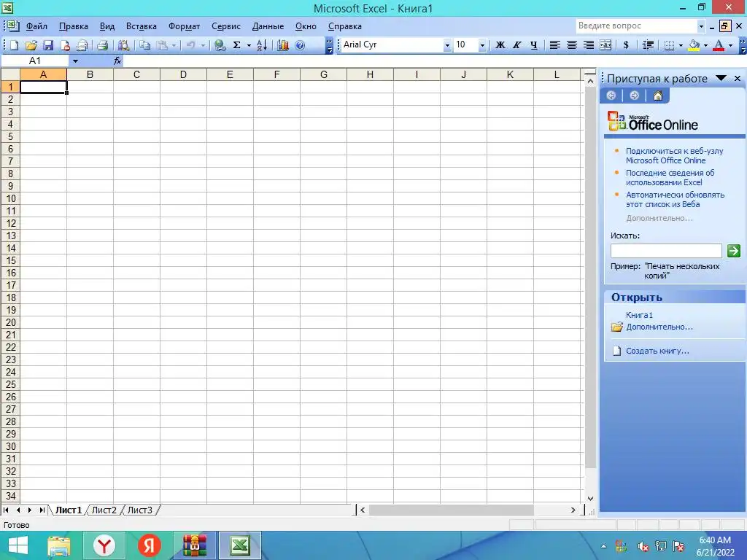The height and width of the screenshot is (560, 747).
Task: Expand the Font Color dropdown arrow
Action: pos(730,45)
